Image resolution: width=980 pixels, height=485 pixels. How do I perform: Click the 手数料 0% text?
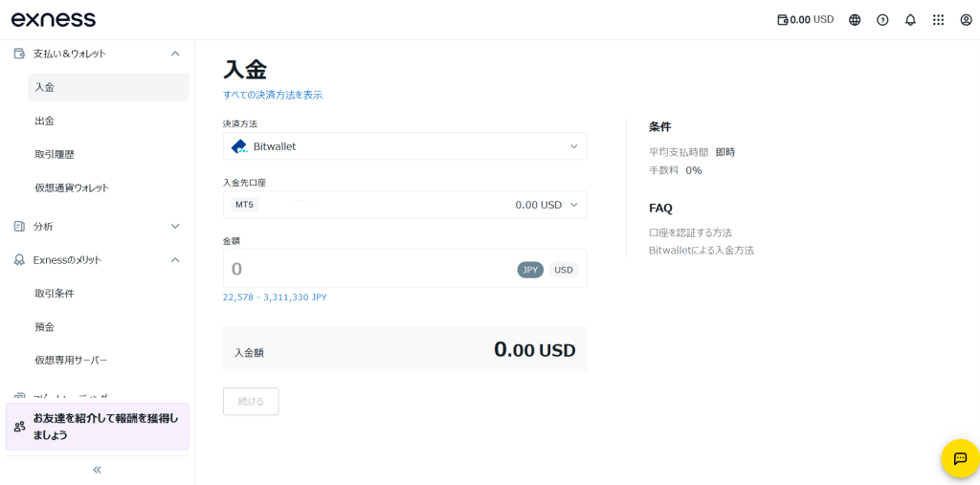[x=676, y=170]
